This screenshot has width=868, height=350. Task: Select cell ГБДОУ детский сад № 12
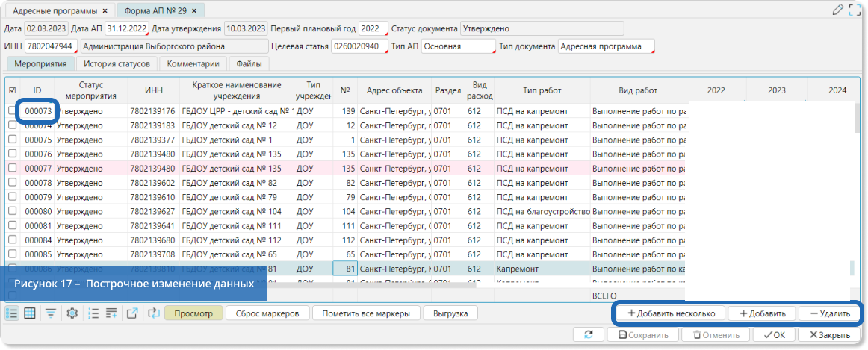pyautogui.click(x=237, y=125)
